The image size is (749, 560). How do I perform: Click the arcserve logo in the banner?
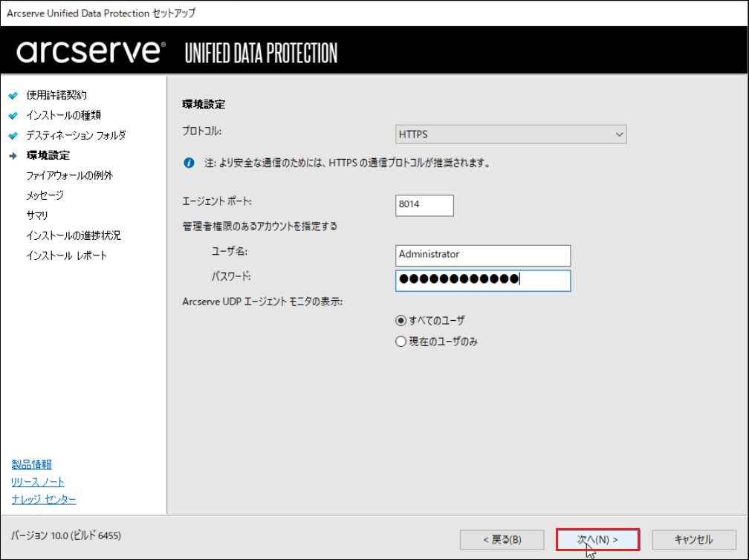(91, 51)
